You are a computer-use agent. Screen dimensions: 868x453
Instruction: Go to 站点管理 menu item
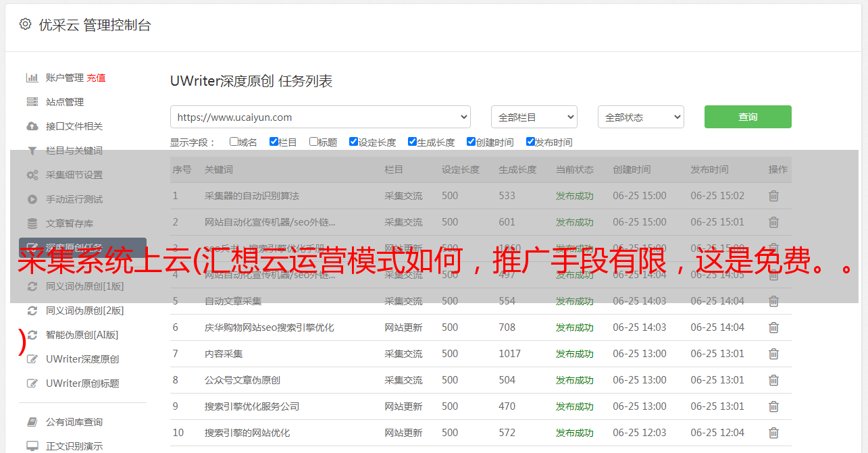tap(65, 102)
